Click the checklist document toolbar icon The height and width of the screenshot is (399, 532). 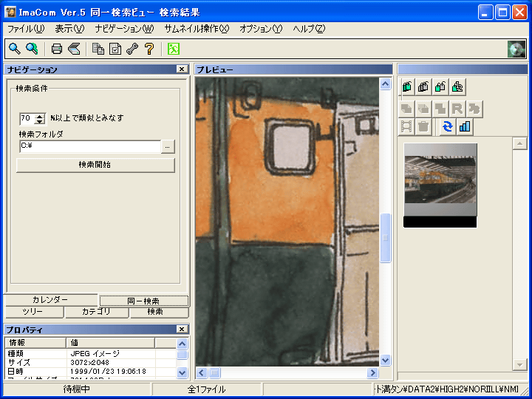click(x=115, y=49)
